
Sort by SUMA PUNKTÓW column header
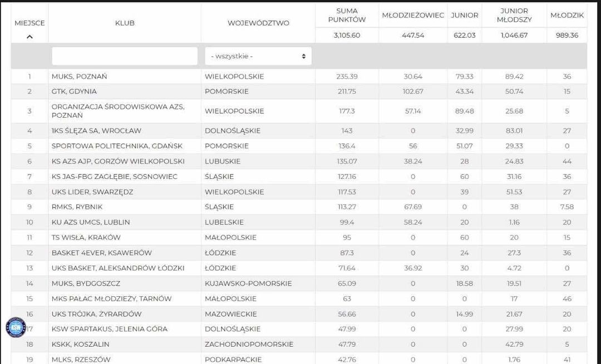tap(347, 16)
